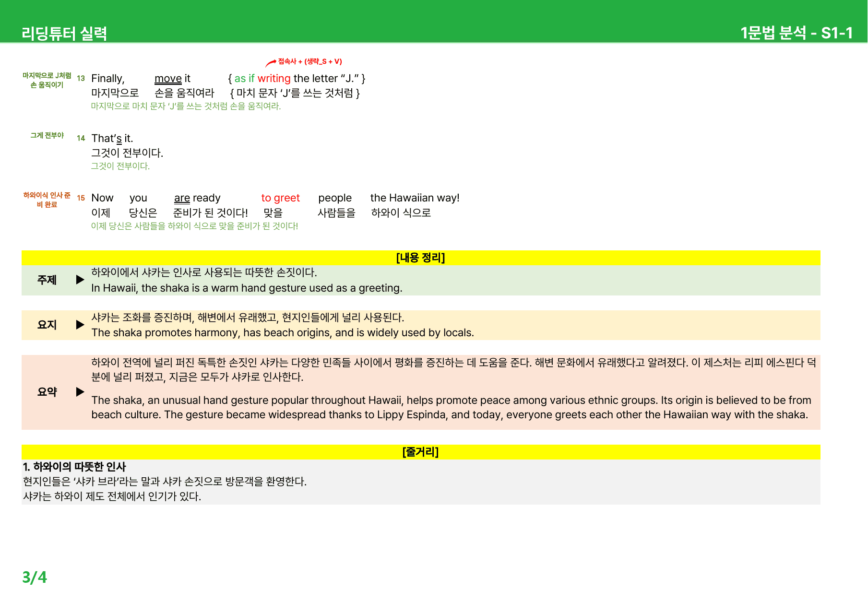Viewport: 868px width, 613px height.
Task: Click the word you in sentence 15
Action: point(138,198)
